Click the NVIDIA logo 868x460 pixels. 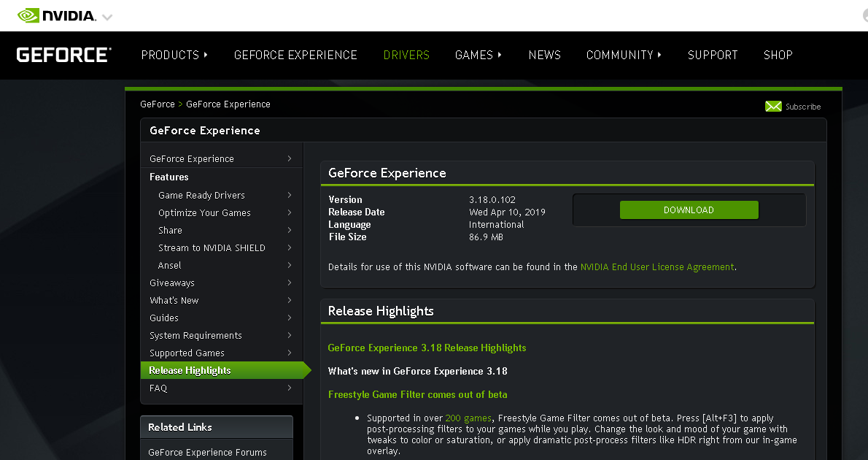tap(56, 15)
